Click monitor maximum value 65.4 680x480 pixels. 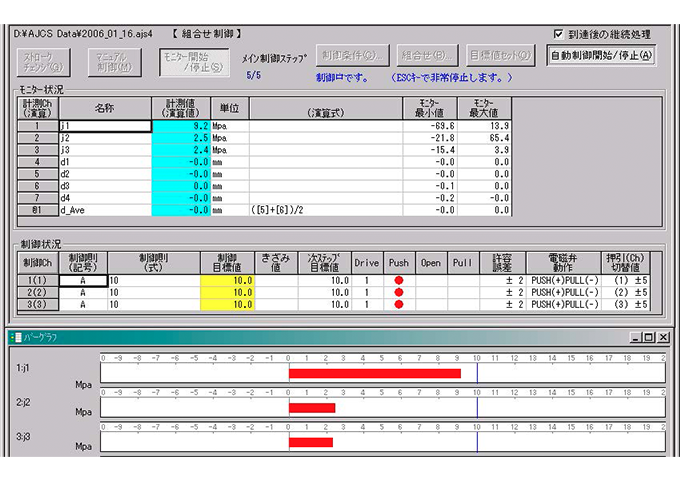tap(484, 138)
